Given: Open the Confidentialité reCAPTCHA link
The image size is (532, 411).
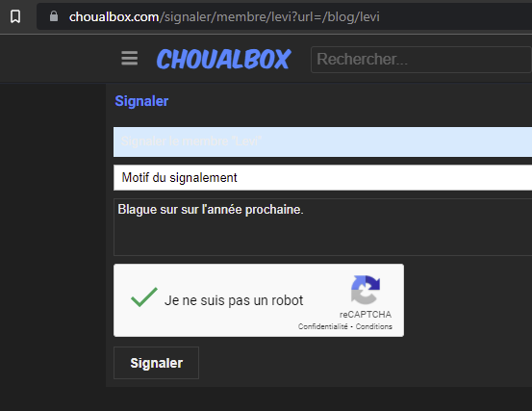Looking at the screenshot, I should [322, 326].
